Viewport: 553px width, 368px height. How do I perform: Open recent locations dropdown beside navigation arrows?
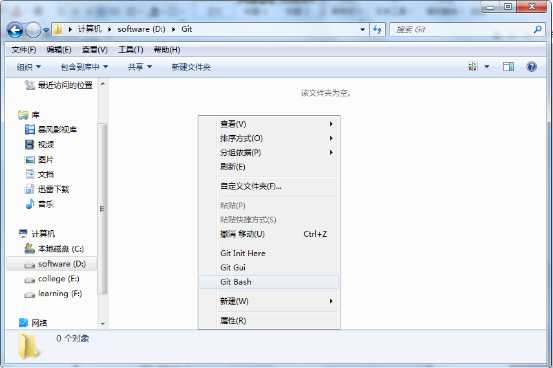46,31
